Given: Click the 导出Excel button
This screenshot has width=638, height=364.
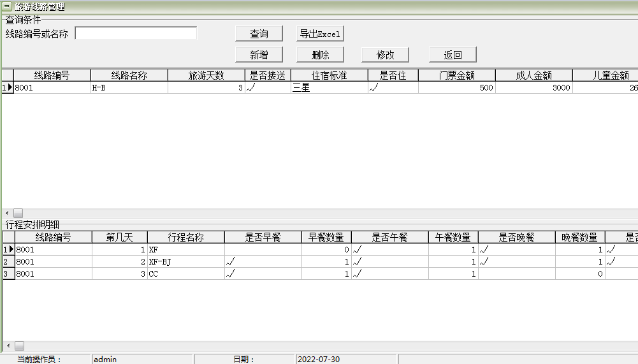Looking at the screenshot, I should click(320, 34).
